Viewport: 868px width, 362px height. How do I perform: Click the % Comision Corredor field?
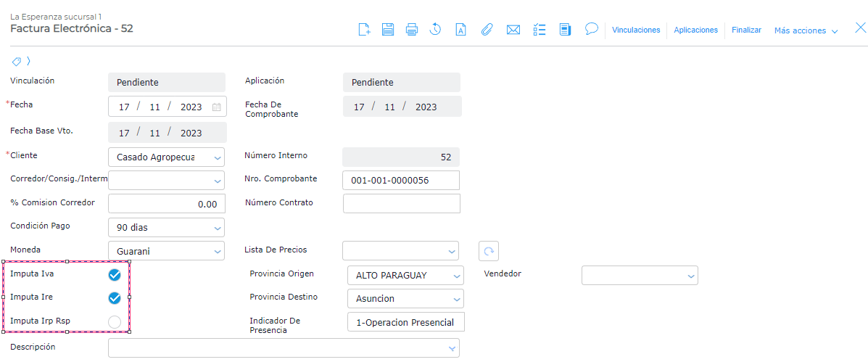click(x=167, y=204)
